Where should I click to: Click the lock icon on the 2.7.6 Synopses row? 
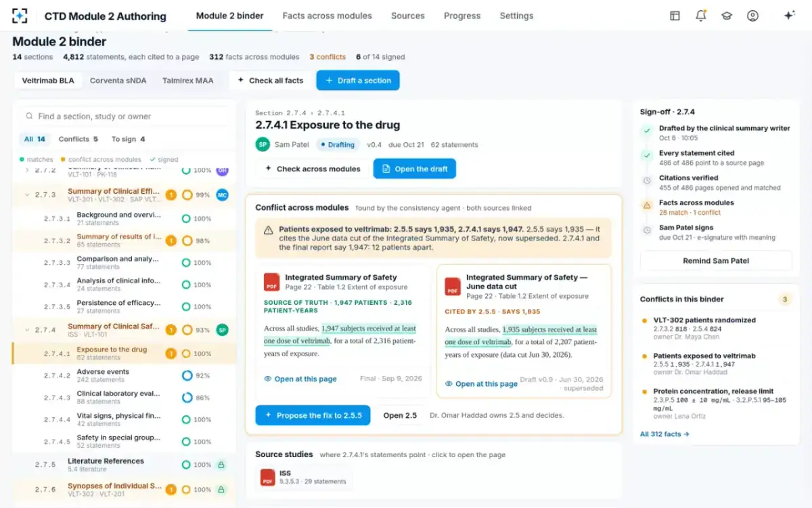point(221,489)
